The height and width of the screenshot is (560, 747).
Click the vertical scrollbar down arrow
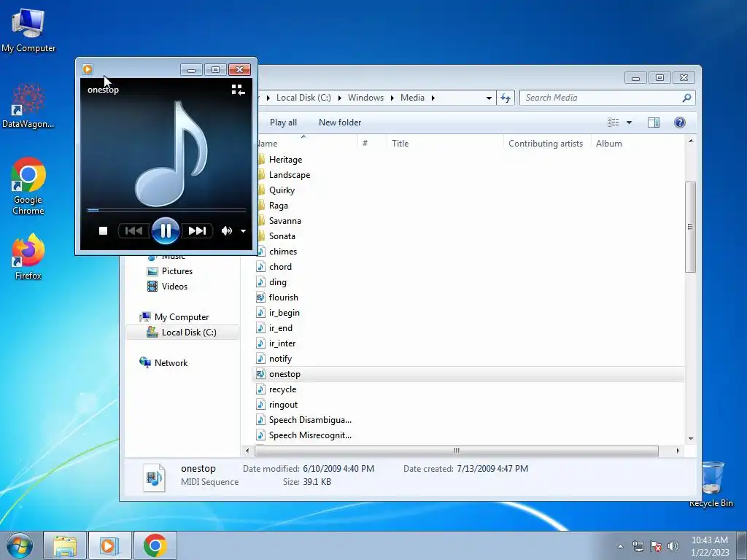[691, 439]
